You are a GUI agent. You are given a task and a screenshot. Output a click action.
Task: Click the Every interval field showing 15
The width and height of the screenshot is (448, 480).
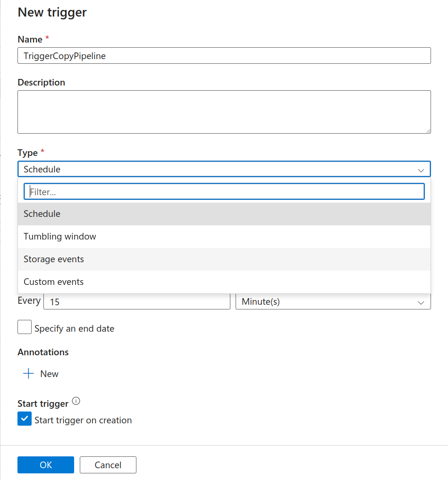(x=137, y=301)
